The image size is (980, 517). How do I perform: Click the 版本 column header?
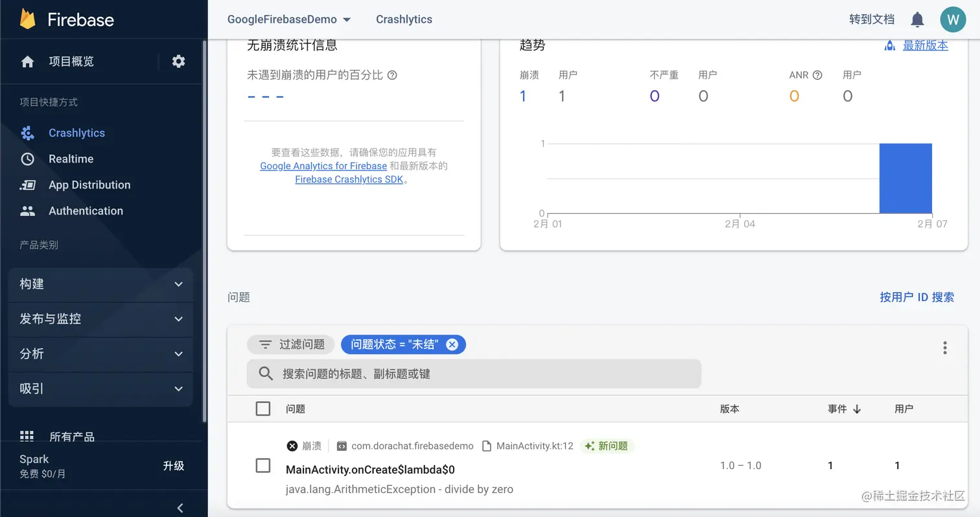[730, 409]
